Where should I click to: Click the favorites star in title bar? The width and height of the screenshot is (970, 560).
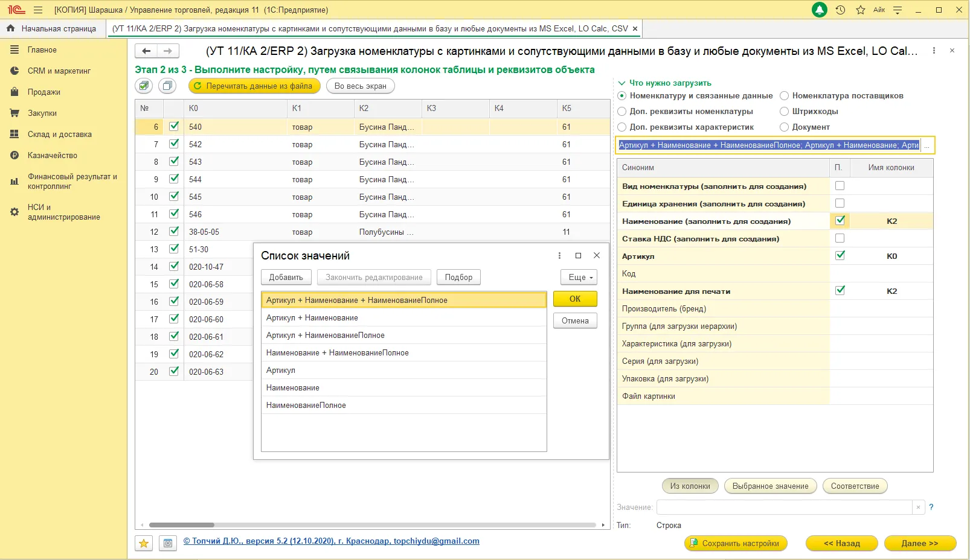click(861, 10)
